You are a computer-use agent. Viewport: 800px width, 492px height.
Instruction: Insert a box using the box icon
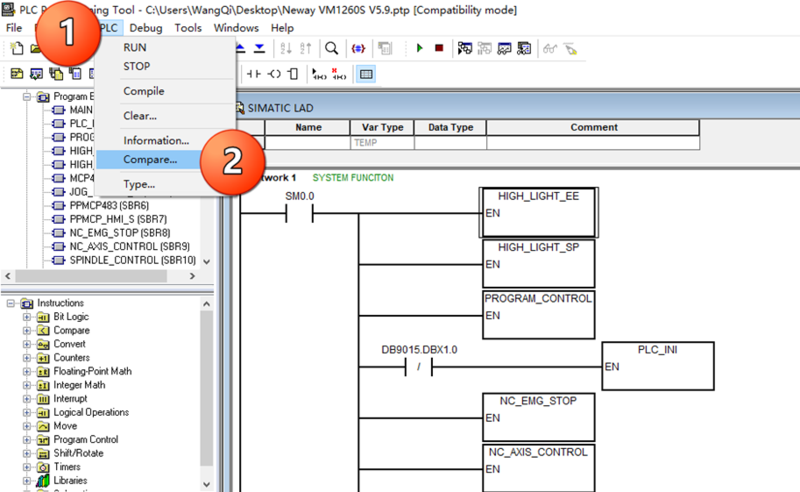[x=293, y=74]
